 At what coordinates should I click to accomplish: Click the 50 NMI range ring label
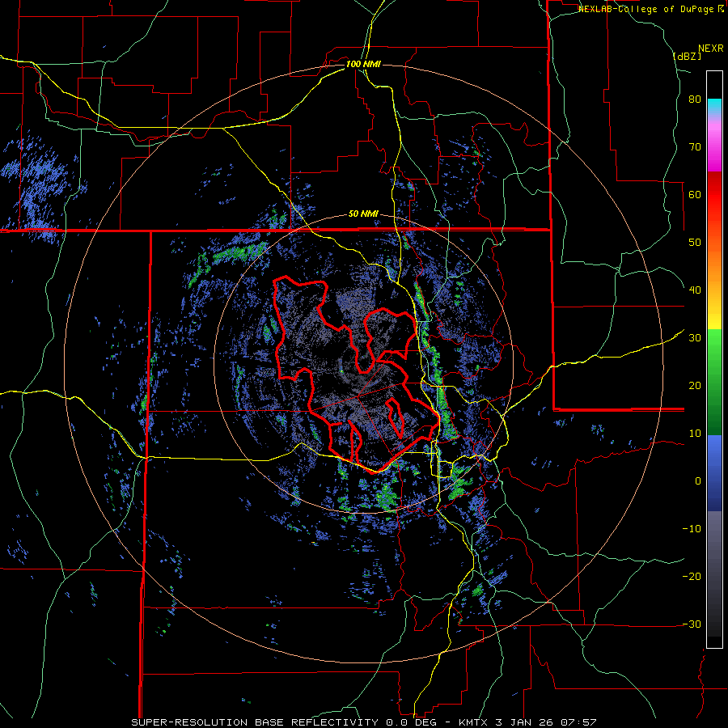pos(363,214)
